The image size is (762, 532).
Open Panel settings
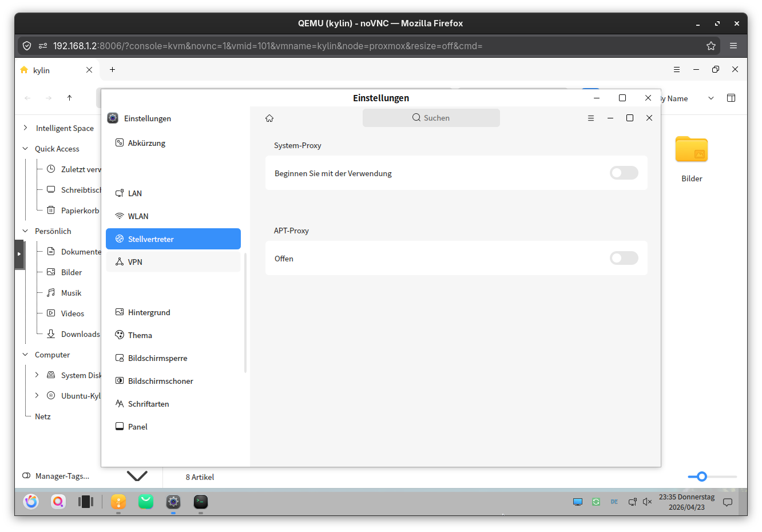(x=173, y=427)
